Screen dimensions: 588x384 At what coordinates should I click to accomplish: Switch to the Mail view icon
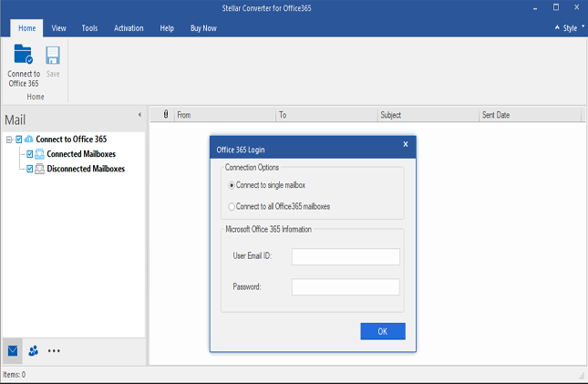coord(13,350)
